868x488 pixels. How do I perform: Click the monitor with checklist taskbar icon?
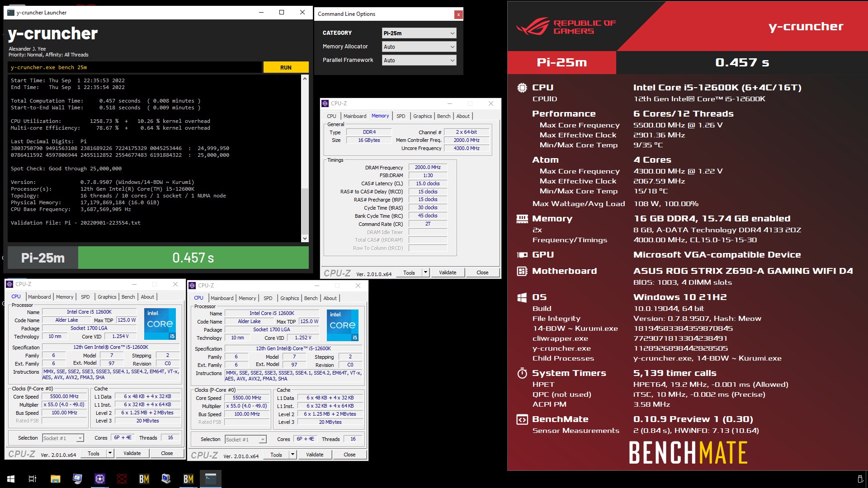coord(77,479)
